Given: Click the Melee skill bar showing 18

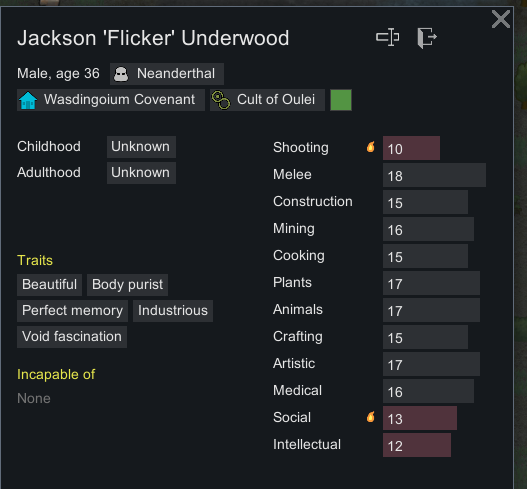Looking at the screenshot, I should click(434, 175).
